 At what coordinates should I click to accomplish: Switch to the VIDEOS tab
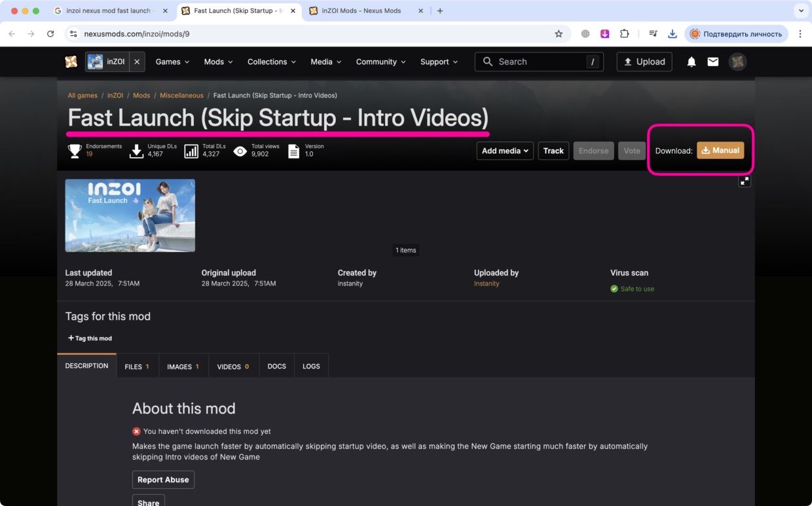pos(233,367)
